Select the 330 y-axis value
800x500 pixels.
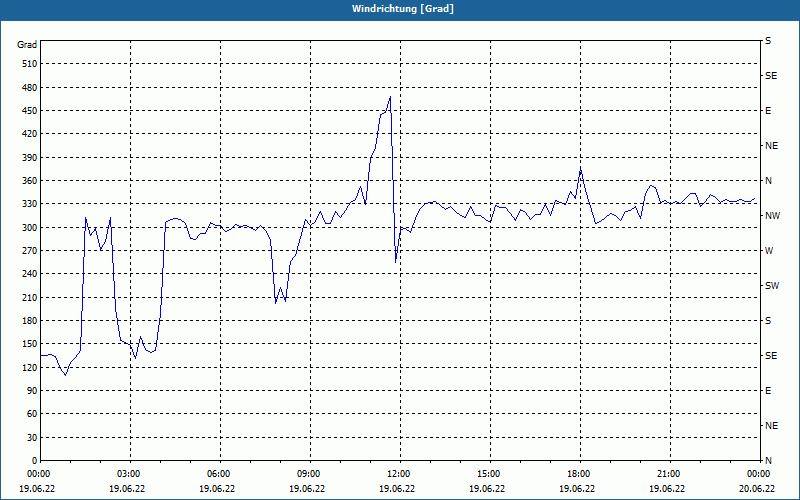click(x=30, y=204)
